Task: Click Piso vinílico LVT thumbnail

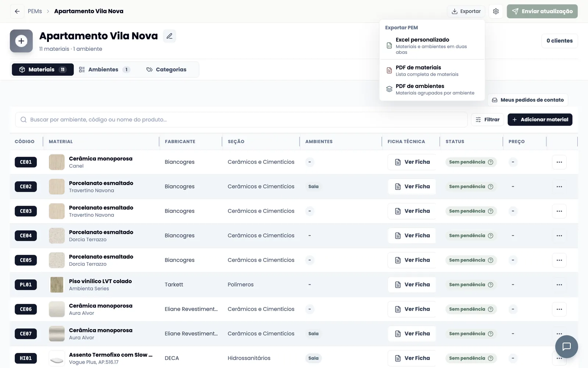Action: [57, 285]
